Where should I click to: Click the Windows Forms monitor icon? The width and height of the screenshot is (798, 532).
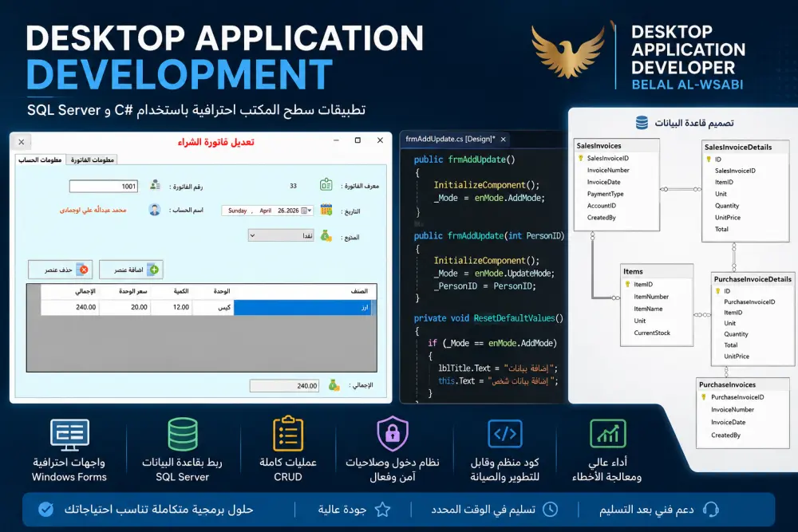point(69,435)
